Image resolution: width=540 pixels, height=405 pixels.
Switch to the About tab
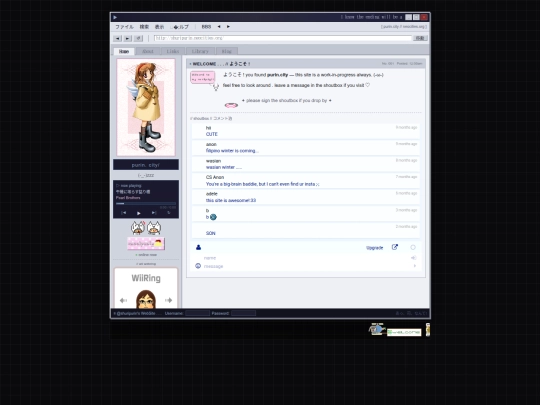148,51
